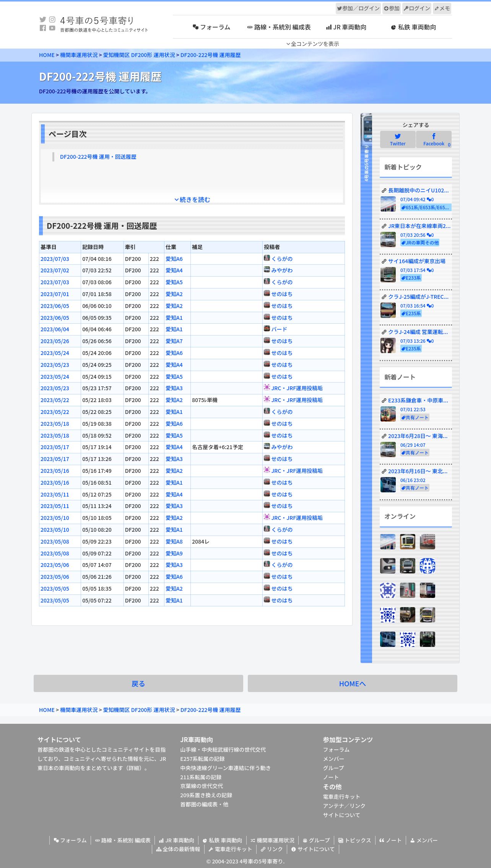491x868 pixels.
Task: Click the 参加／ログイン Twitter login button
Action: [x=358, y=8]
